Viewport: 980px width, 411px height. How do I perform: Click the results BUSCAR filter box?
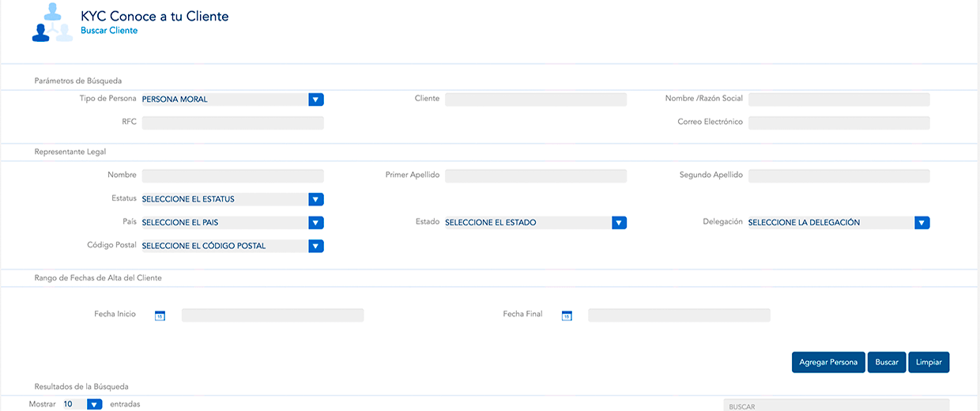835,405
